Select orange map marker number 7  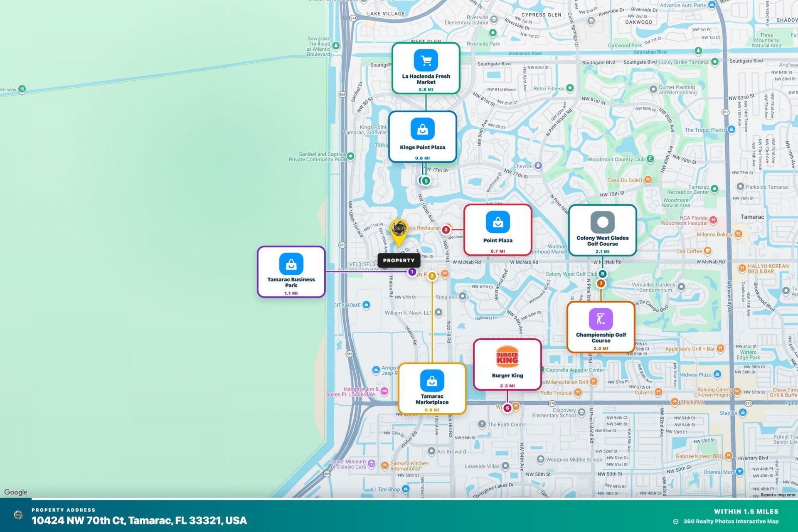(601, 283)
